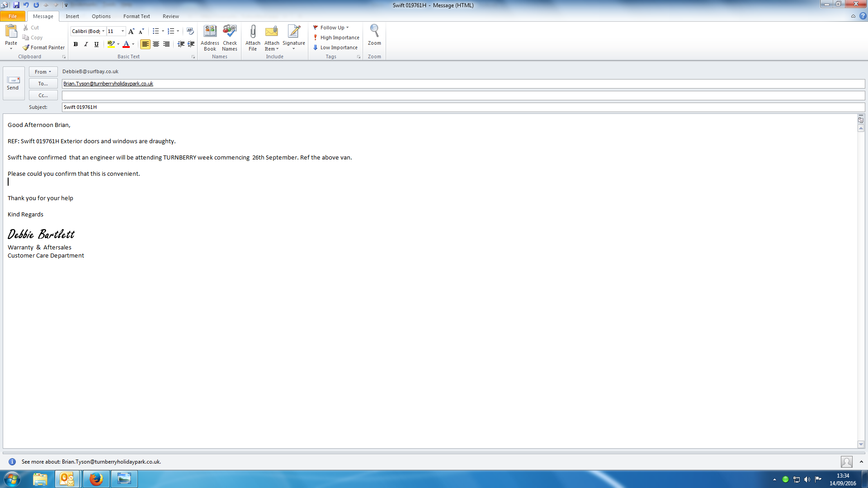Viewport: 868px width, 488px height.
Task: Open the Format Text tab
Action: pyautogui.click(x=137, y=16)
